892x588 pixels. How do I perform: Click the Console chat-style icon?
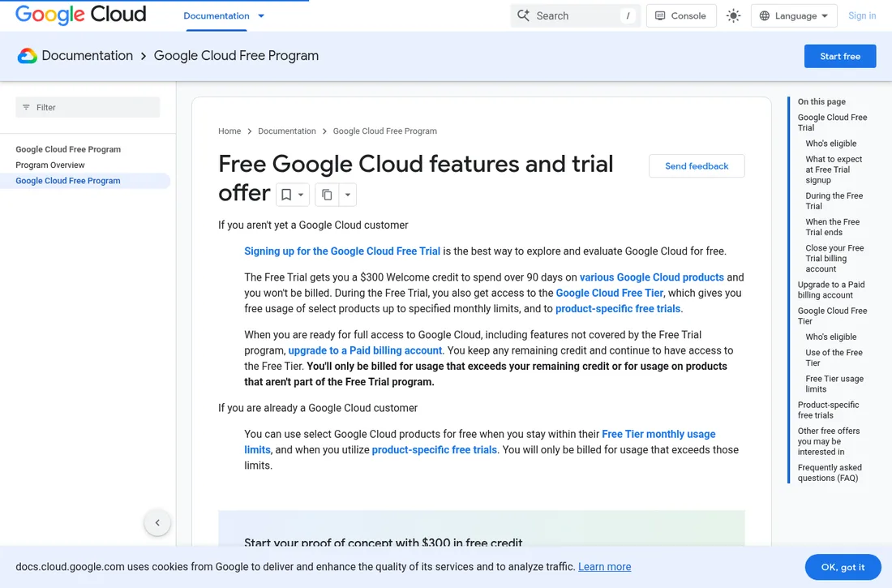pos(660,16)
